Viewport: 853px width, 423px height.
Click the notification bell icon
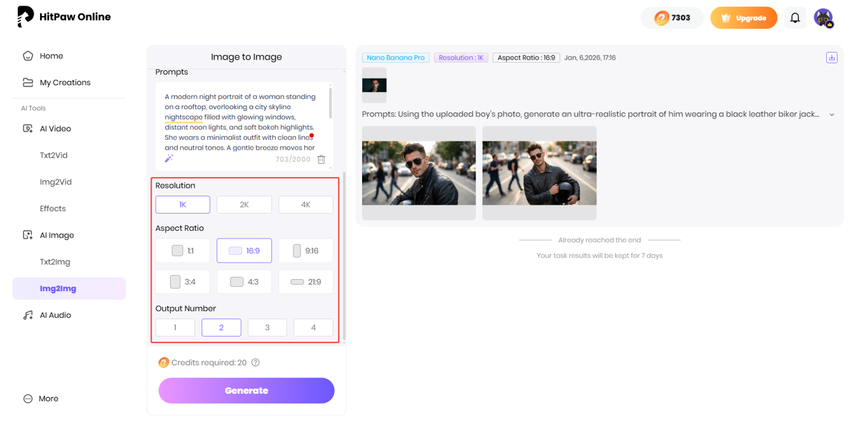click(795, 18)
